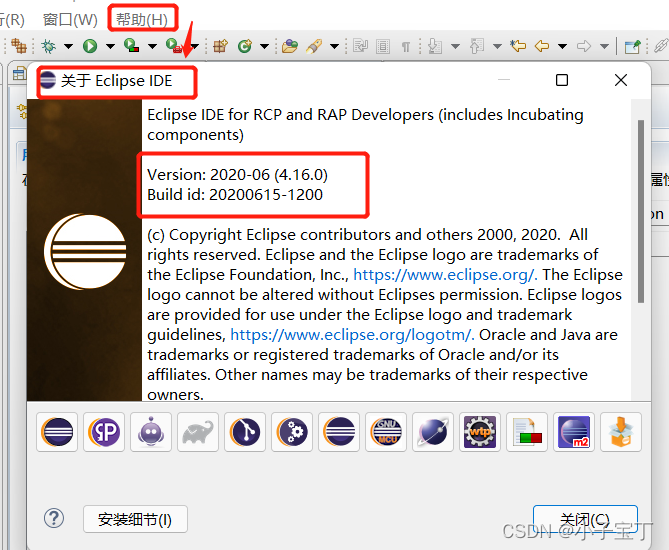This screenshot has width=669, height=550.
Task: Click the Git branch plugin button
Action: (245, 432)
